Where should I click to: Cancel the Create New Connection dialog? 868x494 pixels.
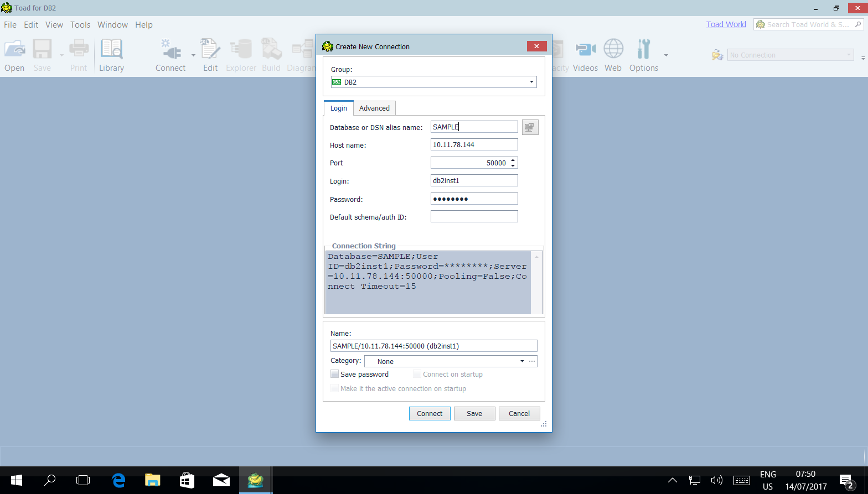[x=519, y=413]
